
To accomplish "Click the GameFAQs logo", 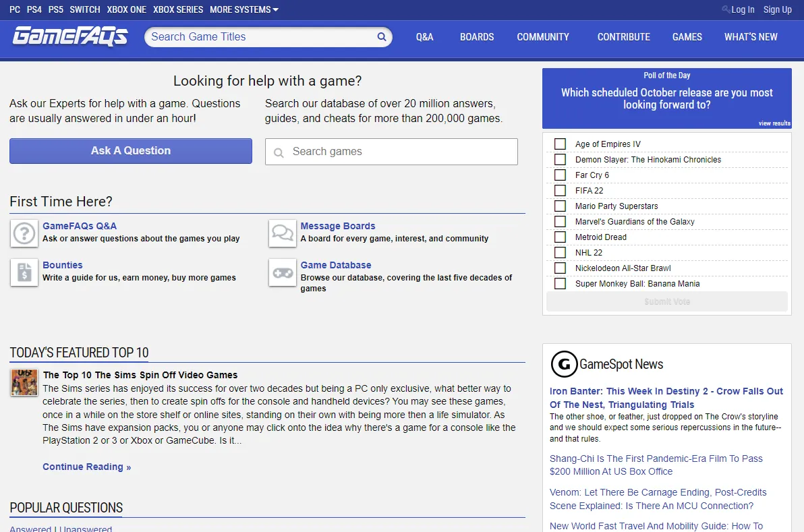I will coord(69,37).
